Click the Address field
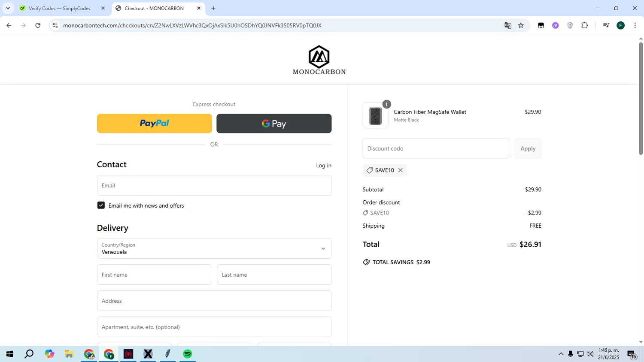 214,301
